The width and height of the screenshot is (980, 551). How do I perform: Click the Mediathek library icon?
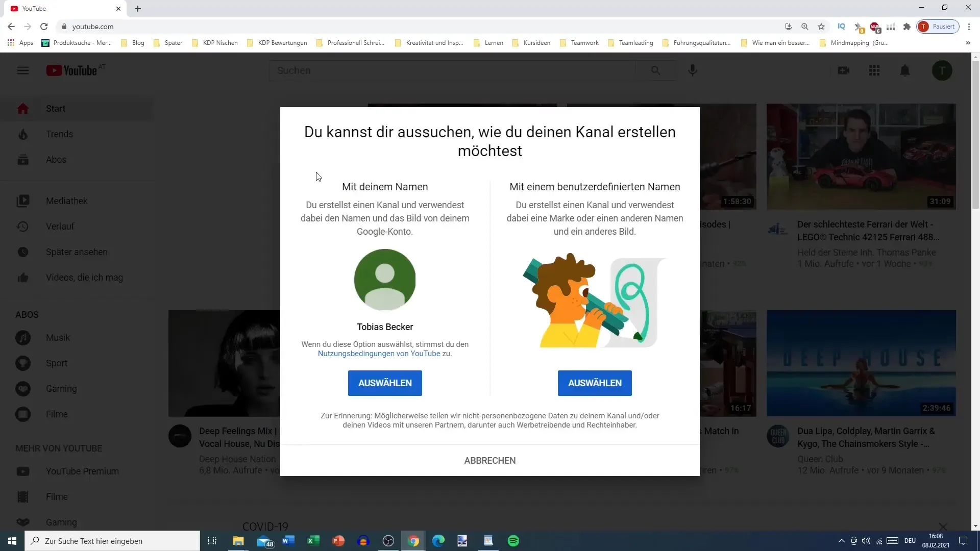point(22,201)
